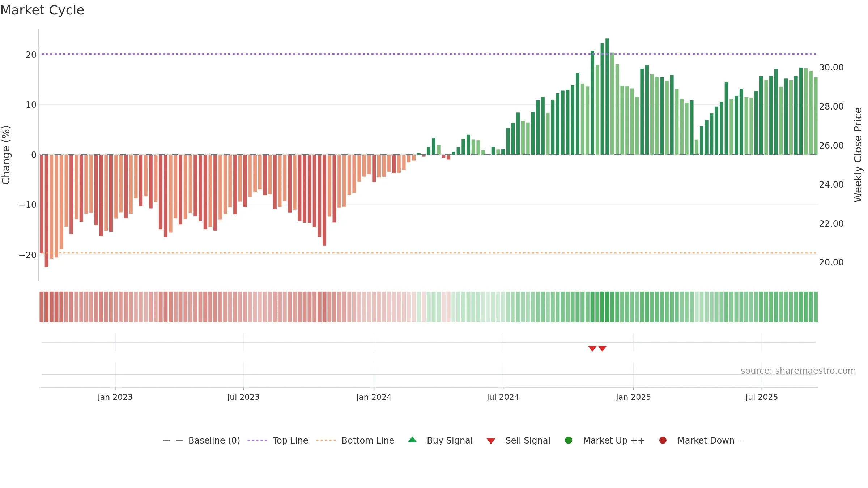The width and height of the screenshot is (868, 488).
Task: Click the Jan 2024 axis label
Action: pyautogui.click(x=374, y=397)
